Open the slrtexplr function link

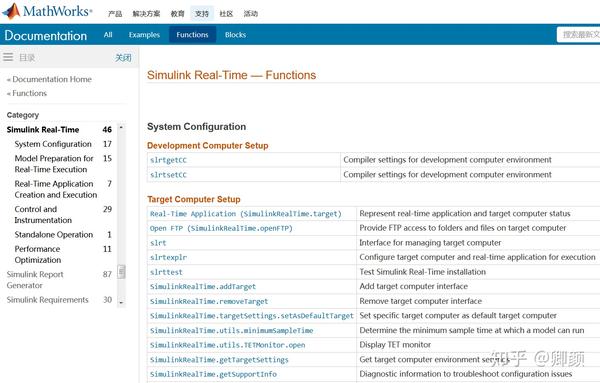pos(168,258)
